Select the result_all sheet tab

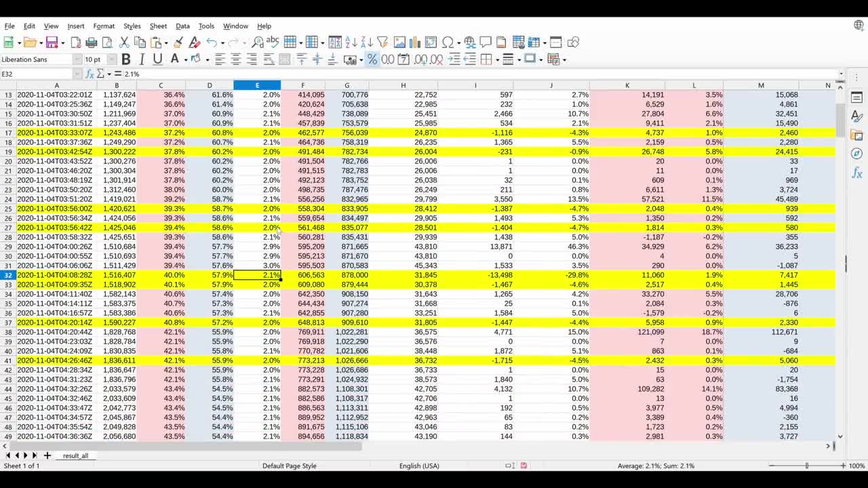click(x=75, y=455)
